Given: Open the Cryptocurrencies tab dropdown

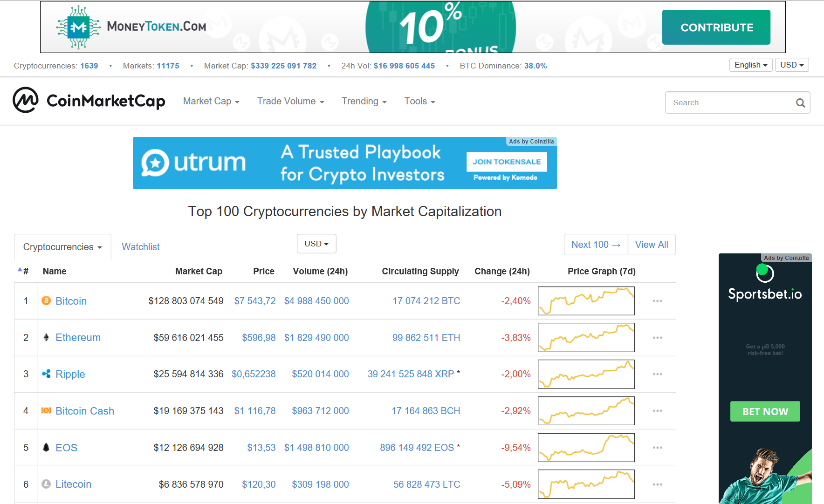Looking at the screenshot, I should [x=62, y=247].
